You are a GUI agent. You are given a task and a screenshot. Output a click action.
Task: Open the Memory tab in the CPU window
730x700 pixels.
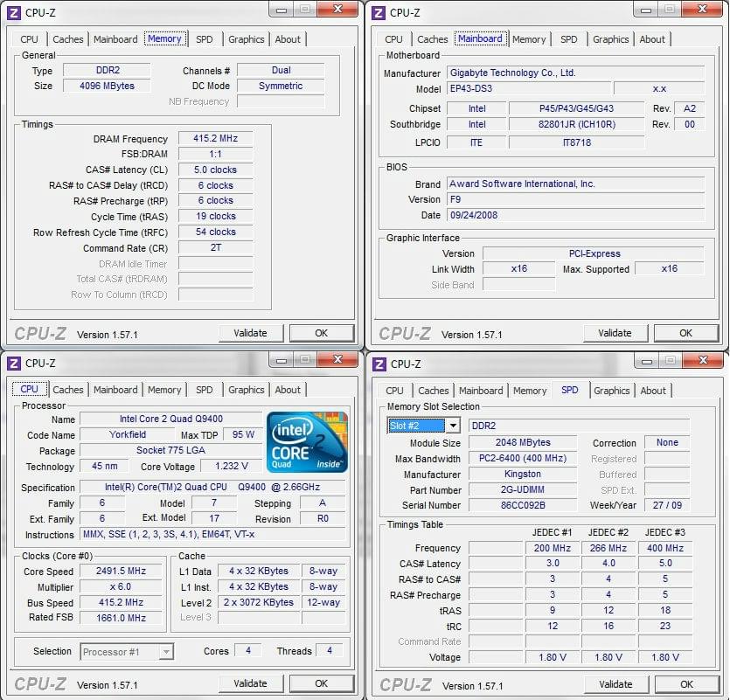click(x=164, y=390)
